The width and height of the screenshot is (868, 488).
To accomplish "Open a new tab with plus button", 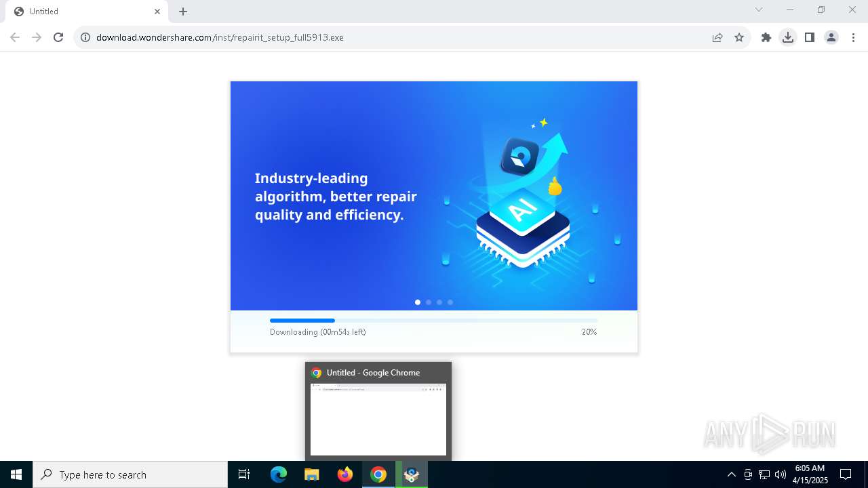I will pos(183,12).
